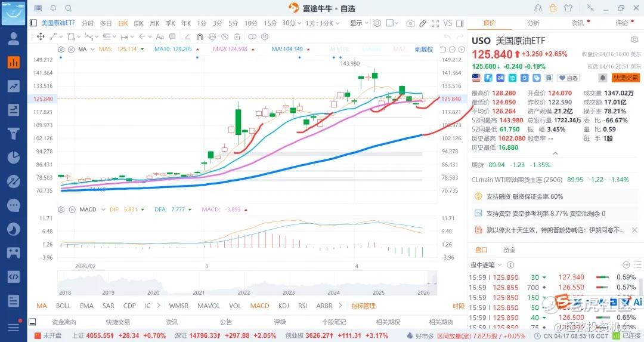Click the VS compare button

448,23
